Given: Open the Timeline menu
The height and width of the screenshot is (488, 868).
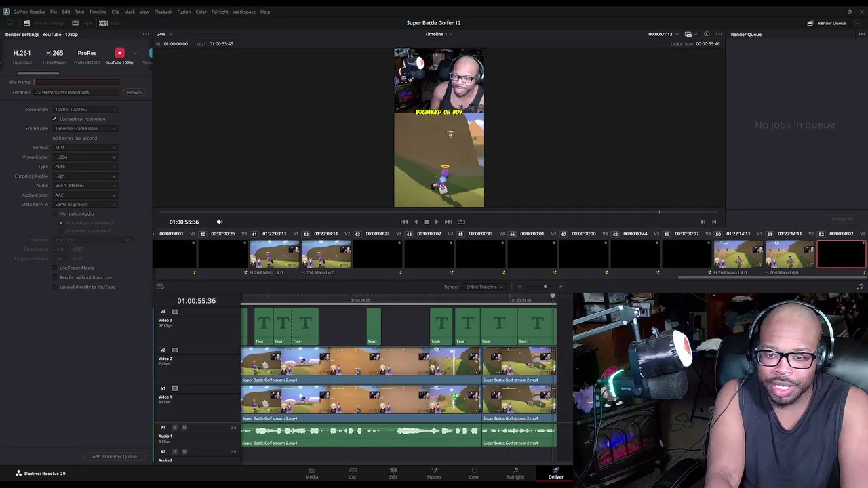Looking at the screenshot, I should [x=98, y=12].
